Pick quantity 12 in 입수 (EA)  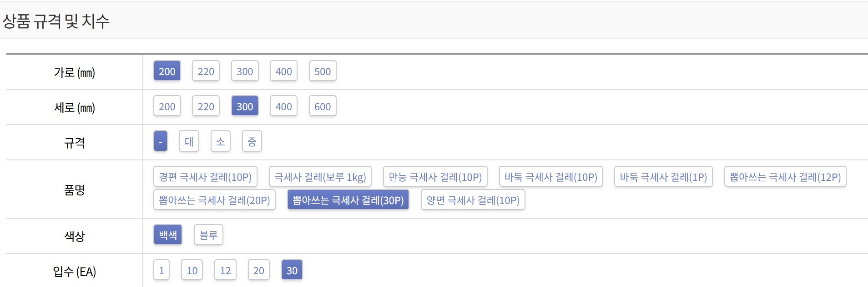coord(225,270)
